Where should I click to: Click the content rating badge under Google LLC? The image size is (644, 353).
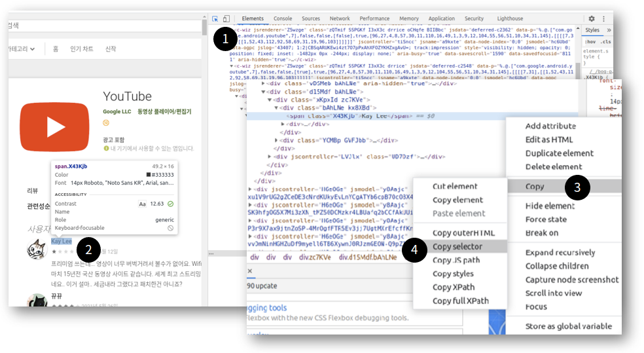[x=106, y=122]
